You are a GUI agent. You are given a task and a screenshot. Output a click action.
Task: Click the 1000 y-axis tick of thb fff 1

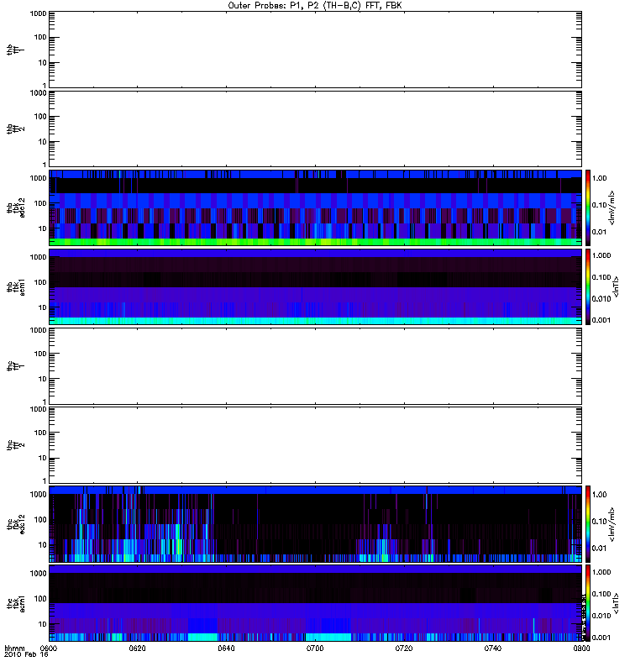click(x=38, y=13)
